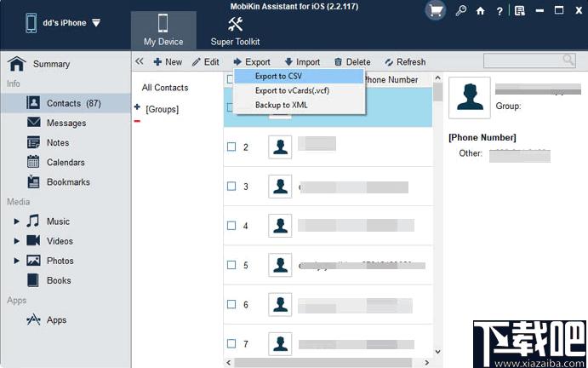The width and height of the screenshot is (588, 368).
Task: Check the box for contact 2
Action: (x=231, y=147)
